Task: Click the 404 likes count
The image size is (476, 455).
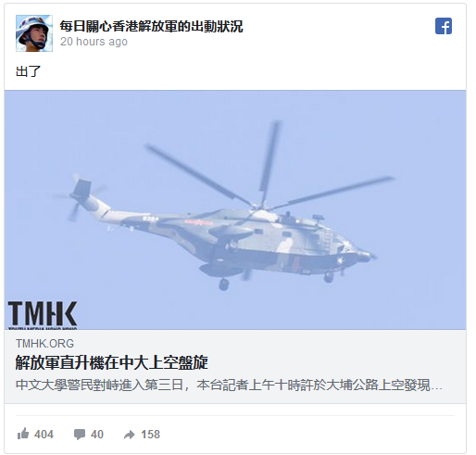Action: click(x=44, y=435)
